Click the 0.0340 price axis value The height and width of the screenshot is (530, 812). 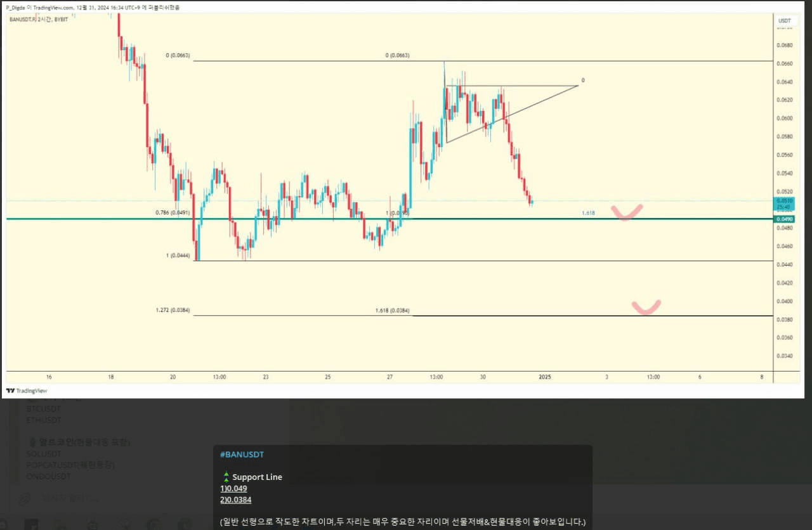tap(784, 356)
